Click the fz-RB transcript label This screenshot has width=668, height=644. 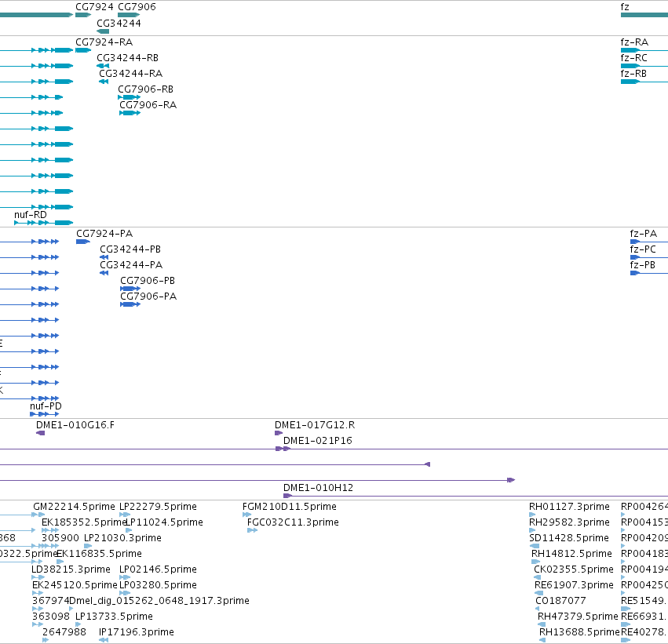coord(633,74)
